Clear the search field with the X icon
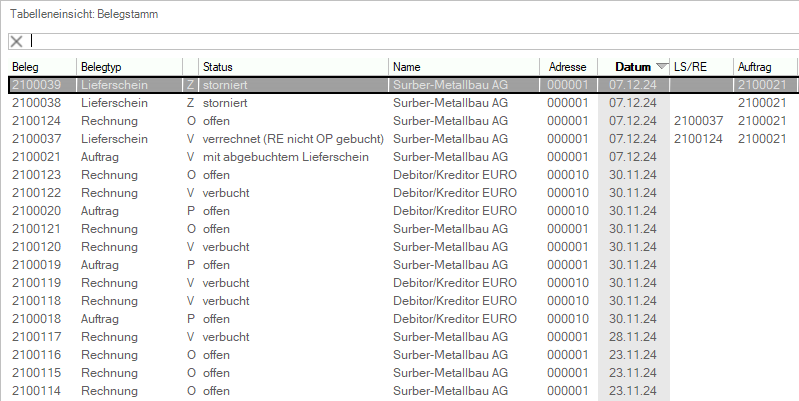Screen dimensions: 799x401 pyautogui.click(x=17, y=41)
